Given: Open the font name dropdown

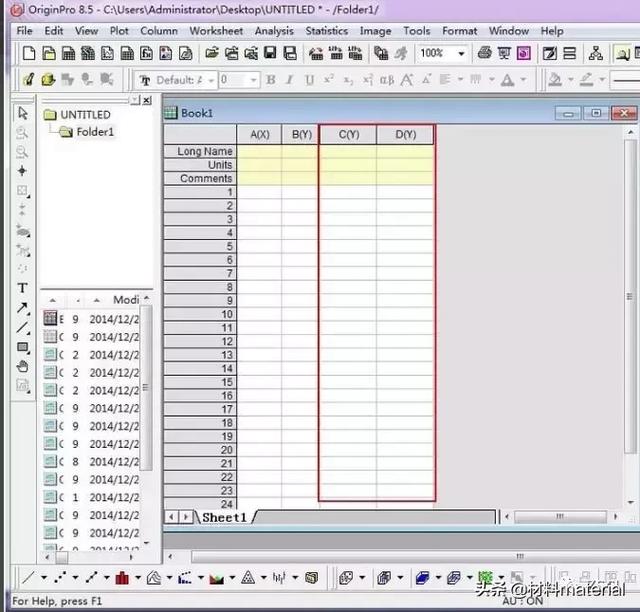Looking at the screenshot, I should click(x=211, y=80).
